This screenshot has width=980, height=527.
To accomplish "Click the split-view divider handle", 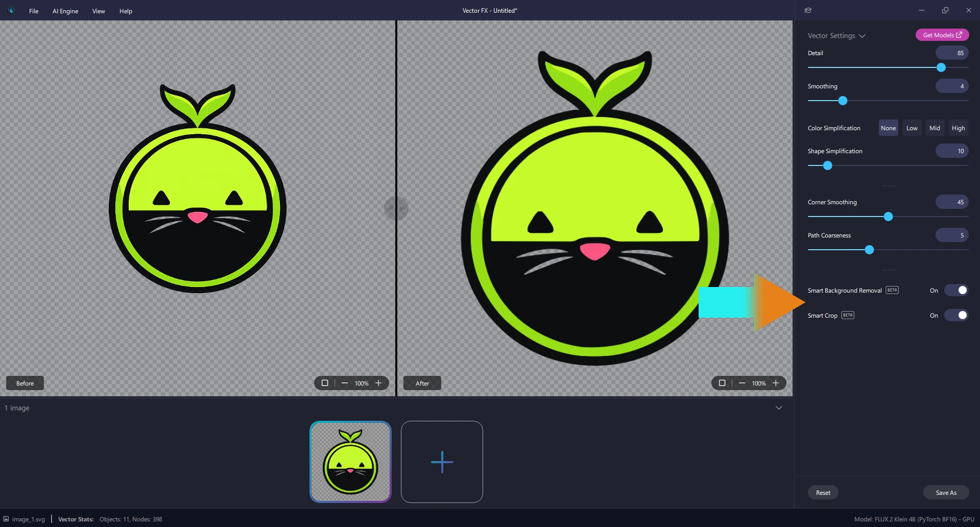I will click(396, 208).
